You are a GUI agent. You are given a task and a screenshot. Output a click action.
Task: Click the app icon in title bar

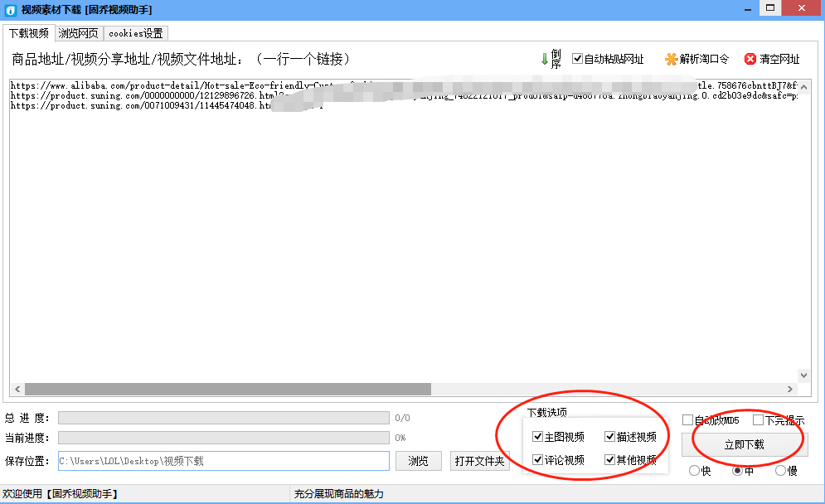10,9
